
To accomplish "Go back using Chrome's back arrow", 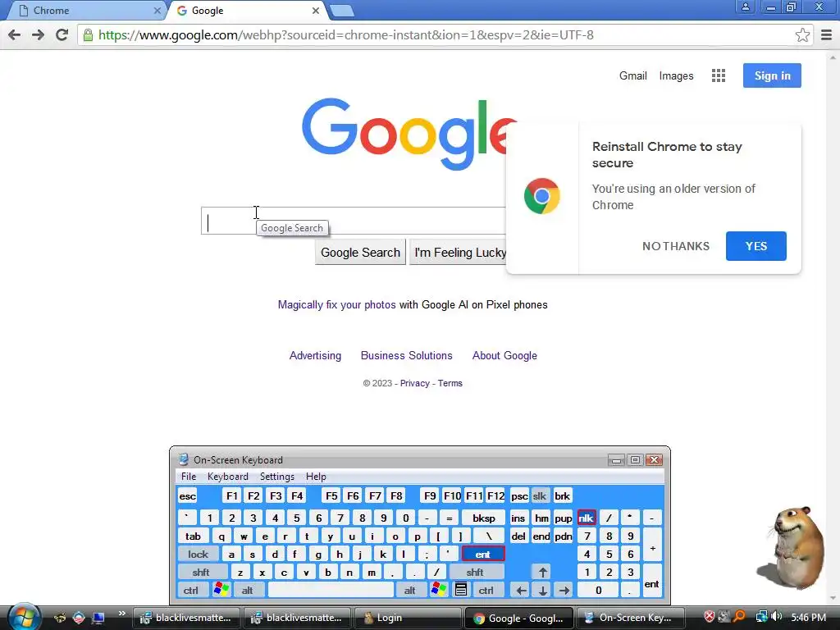I will click(x=15, y=35).
